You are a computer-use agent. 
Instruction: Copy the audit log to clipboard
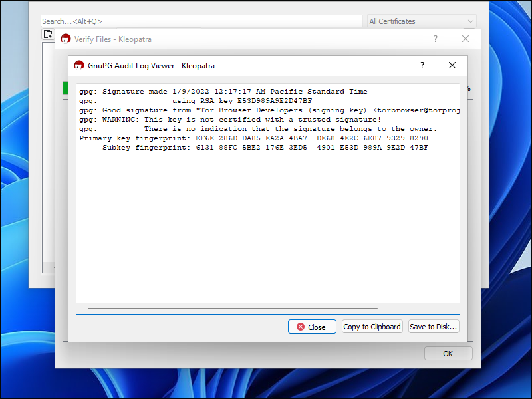[x=372, y=327]
